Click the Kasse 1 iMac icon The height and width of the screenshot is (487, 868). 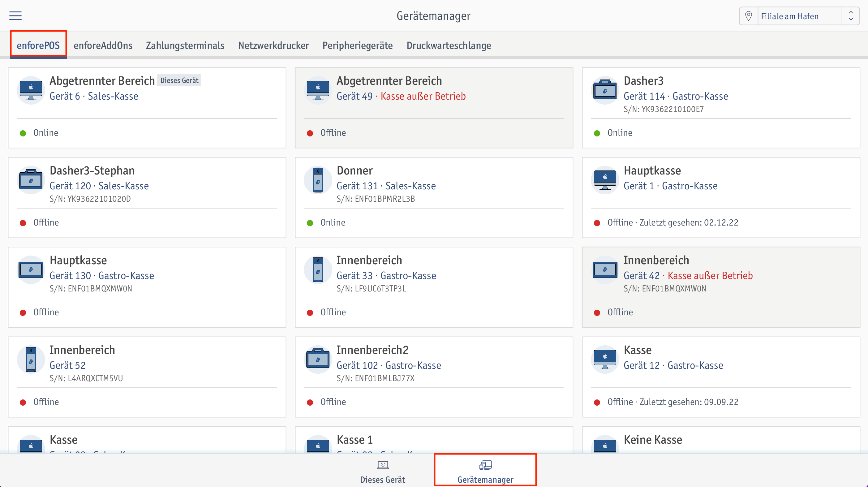click(x=318, y=445)
